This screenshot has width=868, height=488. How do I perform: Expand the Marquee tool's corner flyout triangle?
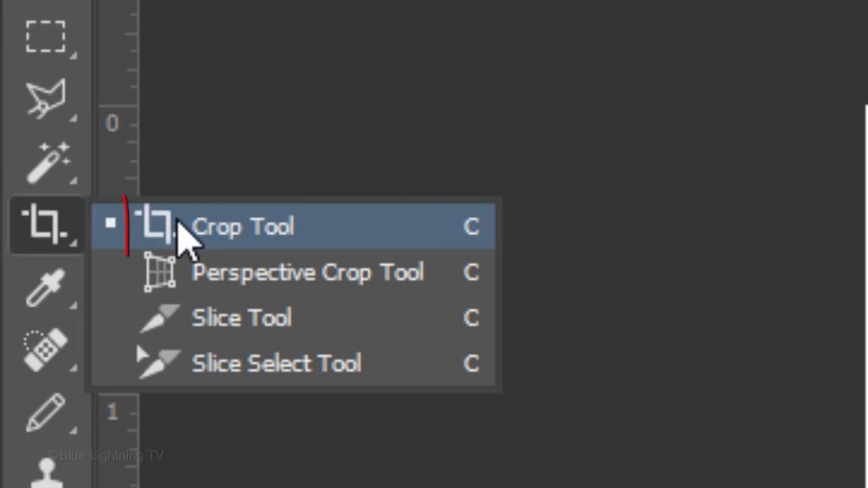pos(73,55)
